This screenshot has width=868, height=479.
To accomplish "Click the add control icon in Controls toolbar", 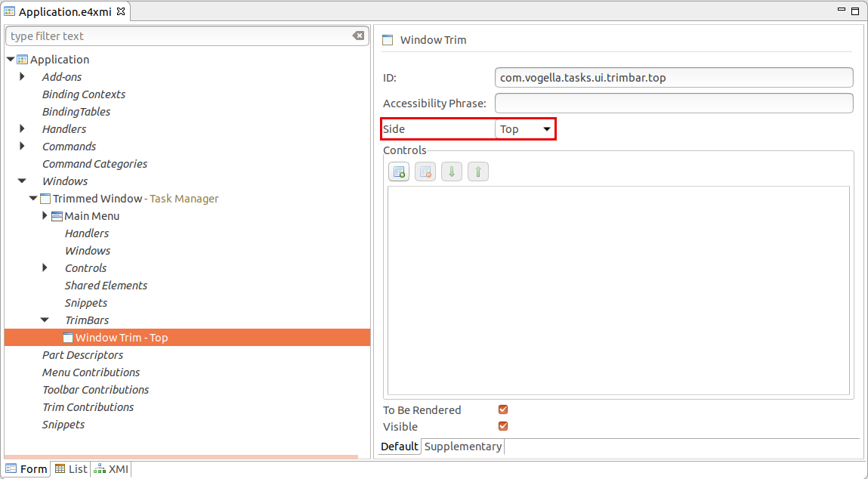I will click(x=399, y=172).
